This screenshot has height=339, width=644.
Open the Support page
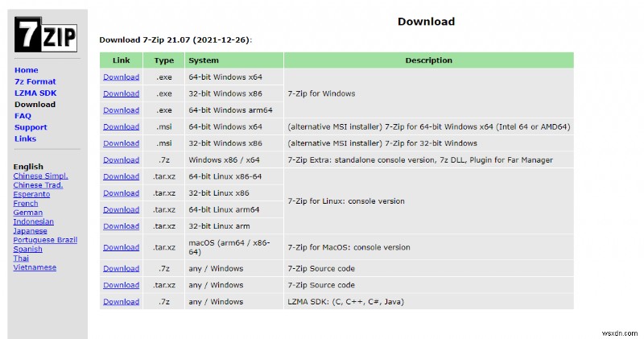click(31, 127)
